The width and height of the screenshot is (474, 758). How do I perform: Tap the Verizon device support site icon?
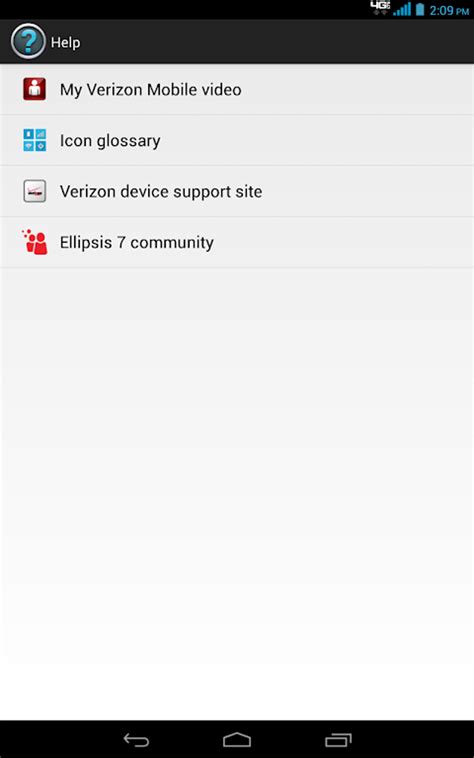(x=34, y=191)
